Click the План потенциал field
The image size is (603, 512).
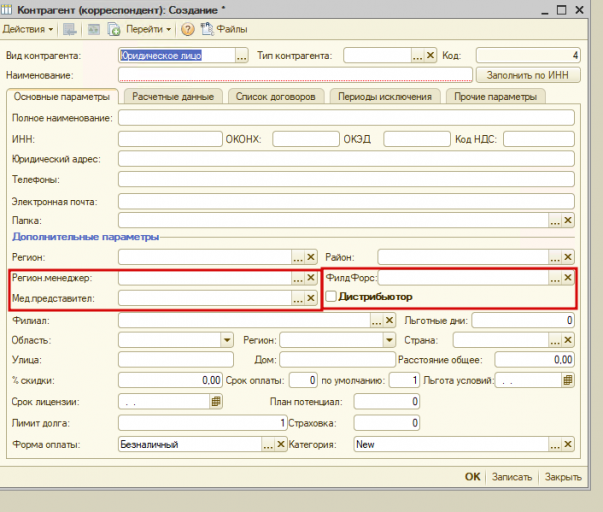[x=387, y=402]
